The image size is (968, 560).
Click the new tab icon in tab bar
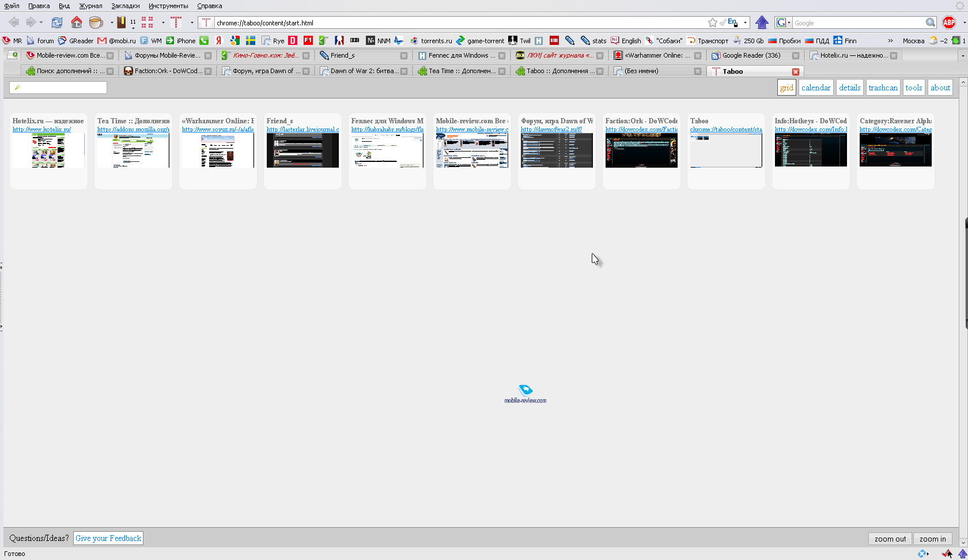coord(12,55)
